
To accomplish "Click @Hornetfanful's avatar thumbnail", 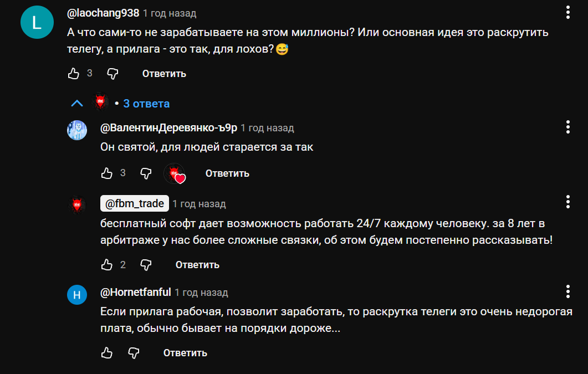I will tap(77, 295).
